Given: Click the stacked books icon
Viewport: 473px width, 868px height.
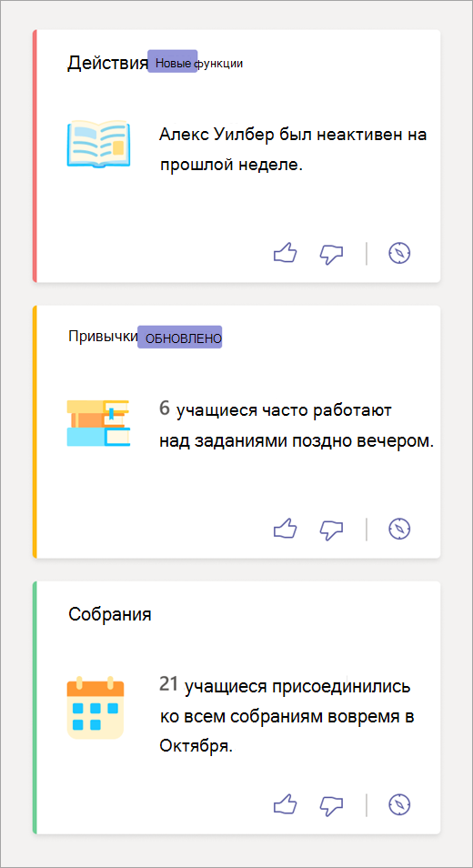Looking at the screenshot, I should tap(98, 423).
